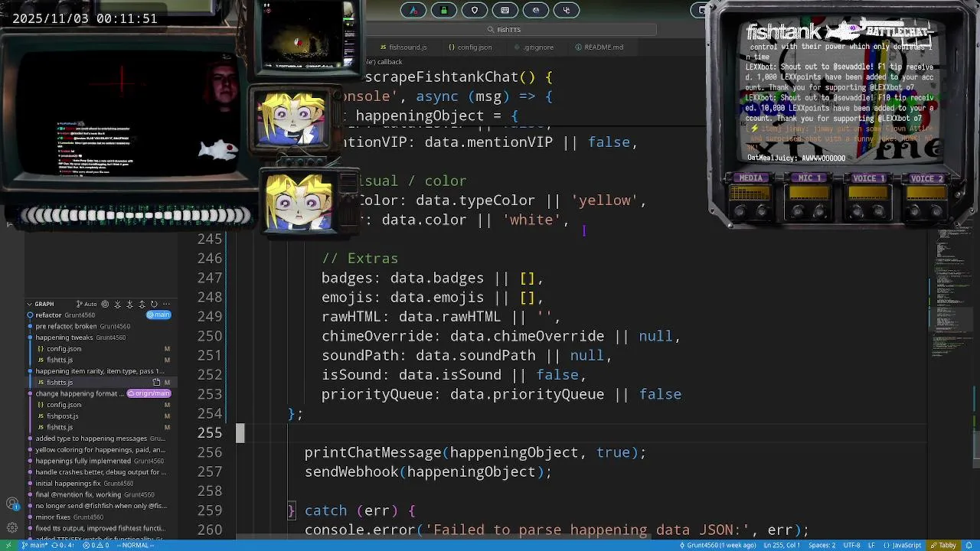The image size is (980, 551).
Task: Click the NORMAL vim mode indicator
Action: (136, 545)
